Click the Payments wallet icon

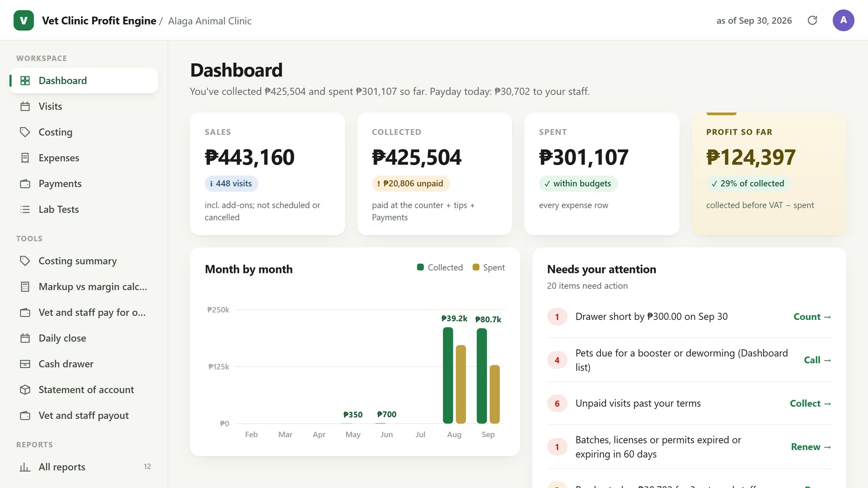[25, 183]
